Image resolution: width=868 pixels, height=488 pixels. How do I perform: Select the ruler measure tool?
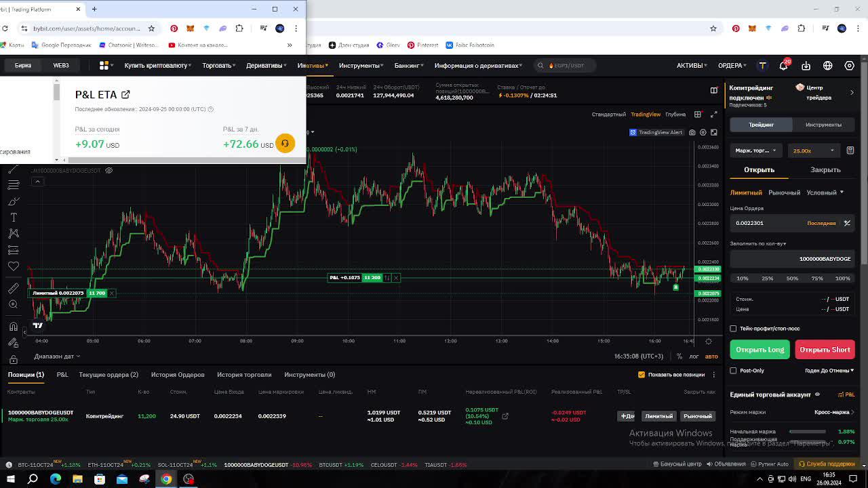13,288
